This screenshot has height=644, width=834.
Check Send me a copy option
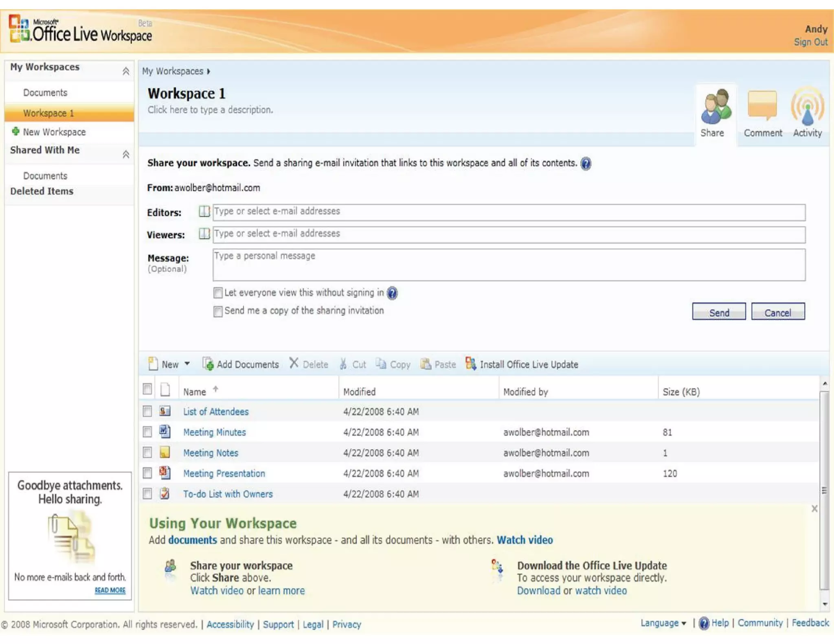[x=218, y=311]
